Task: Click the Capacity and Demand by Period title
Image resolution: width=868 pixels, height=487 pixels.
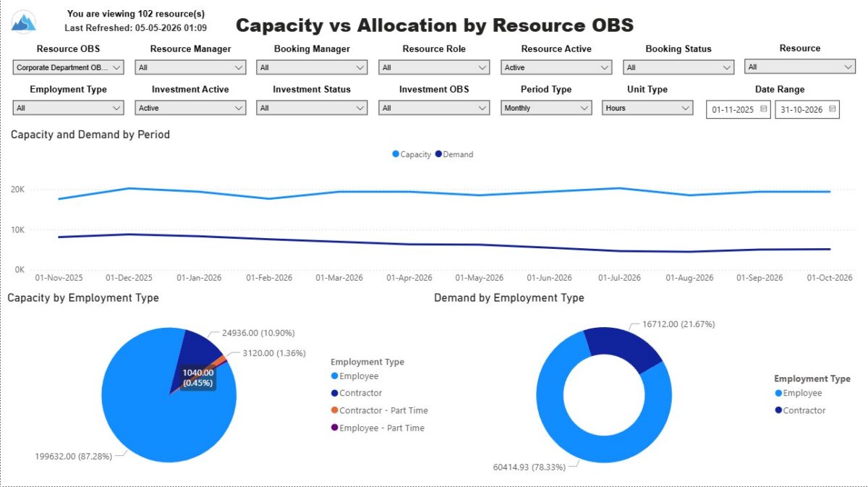Action: pos(90,135)
